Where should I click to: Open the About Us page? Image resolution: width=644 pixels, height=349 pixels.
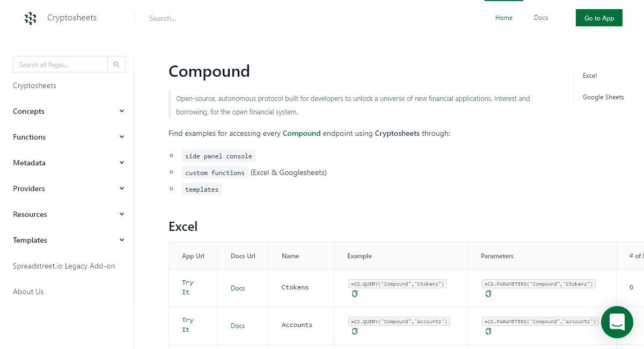[28, 292]
